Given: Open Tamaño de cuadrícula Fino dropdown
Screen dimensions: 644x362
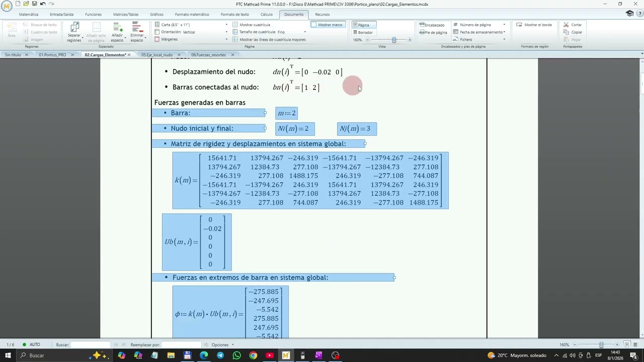Looking at the screenshot, I should [x=304, y=32].
